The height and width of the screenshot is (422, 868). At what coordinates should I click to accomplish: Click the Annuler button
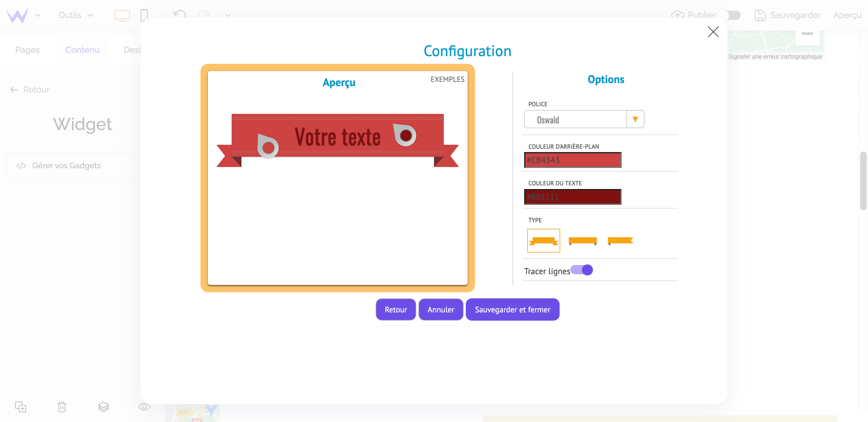pyautogui.click(x=441, y=309)
